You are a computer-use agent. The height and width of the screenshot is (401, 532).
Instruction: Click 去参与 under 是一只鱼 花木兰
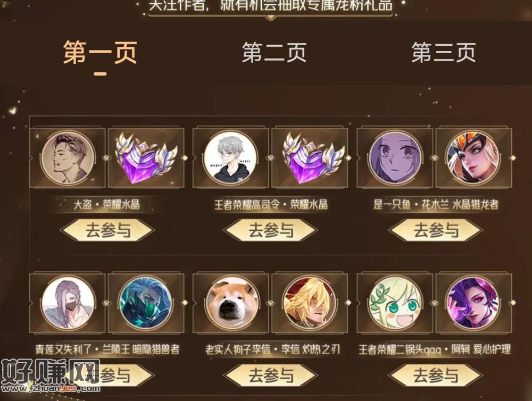pyautogui.click(x=435, y=230)
